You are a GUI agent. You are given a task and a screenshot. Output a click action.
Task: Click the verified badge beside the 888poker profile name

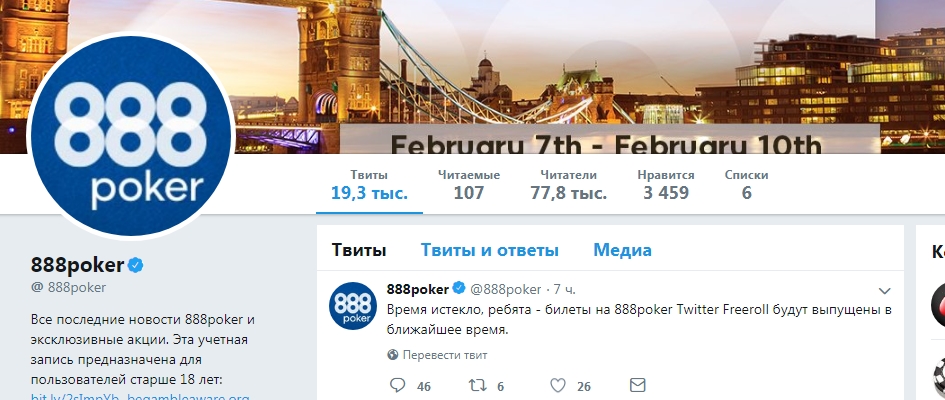(x=136, y=264)
